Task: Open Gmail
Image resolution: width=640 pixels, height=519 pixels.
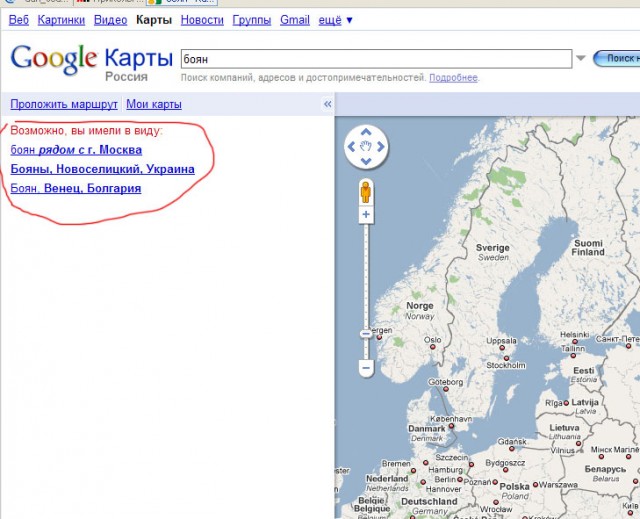Action: [x=295, y=20]
